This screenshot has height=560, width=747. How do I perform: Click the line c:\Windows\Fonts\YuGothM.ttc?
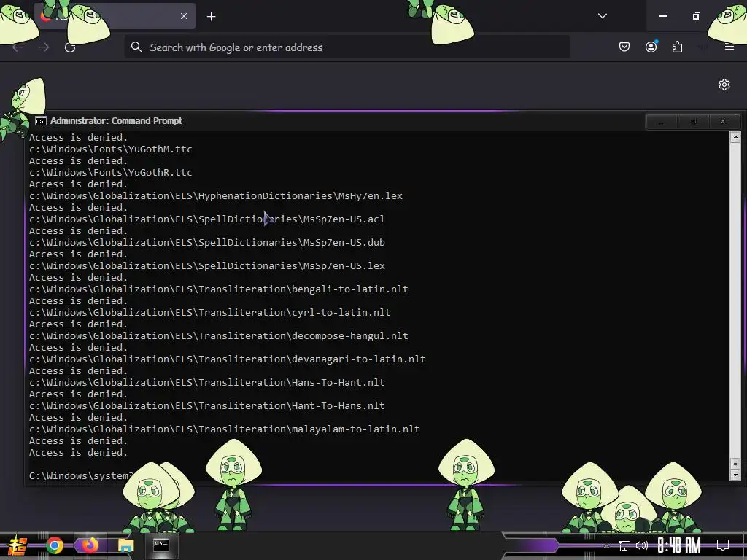point(111,149)
